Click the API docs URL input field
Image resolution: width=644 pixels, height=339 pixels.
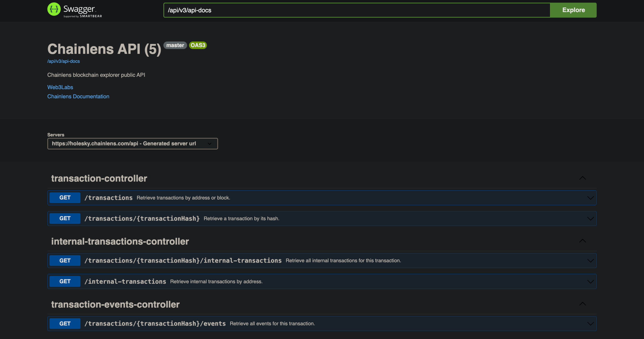[357, 10]
